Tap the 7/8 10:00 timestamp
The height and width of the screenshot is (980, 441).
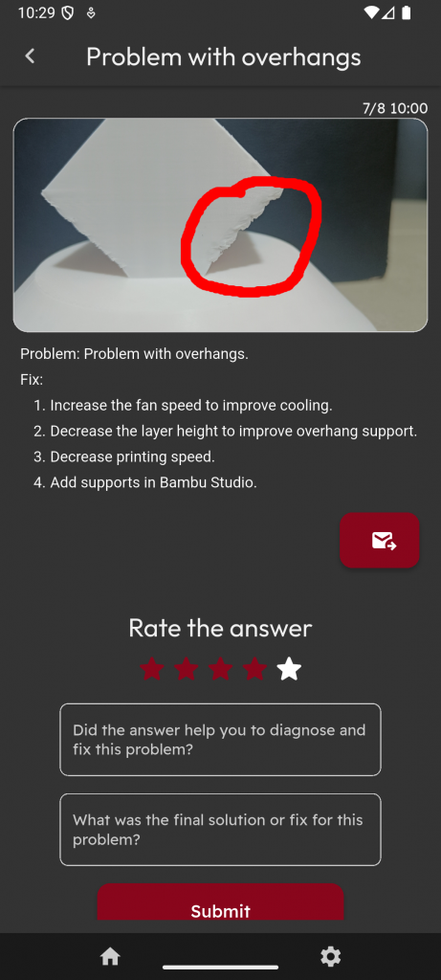(395, 108)
